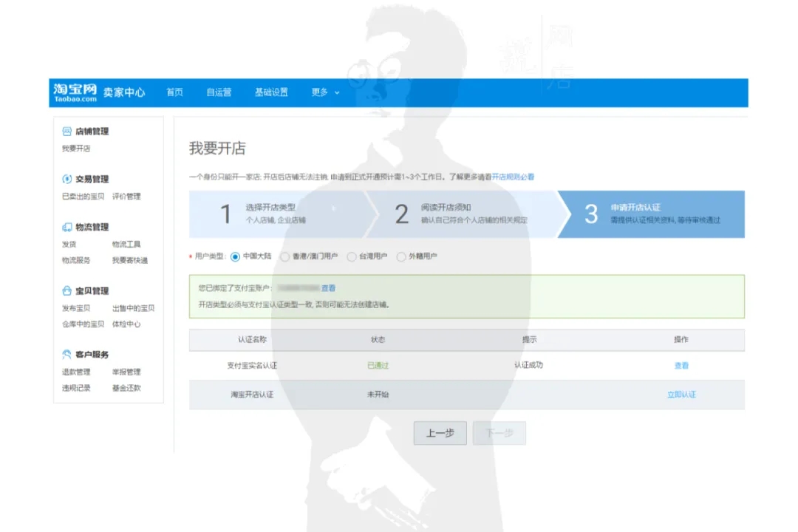Click the 立即认证 link
This screenshot has height=532, width=798.
pyautogui.click(x=681, y=395)
